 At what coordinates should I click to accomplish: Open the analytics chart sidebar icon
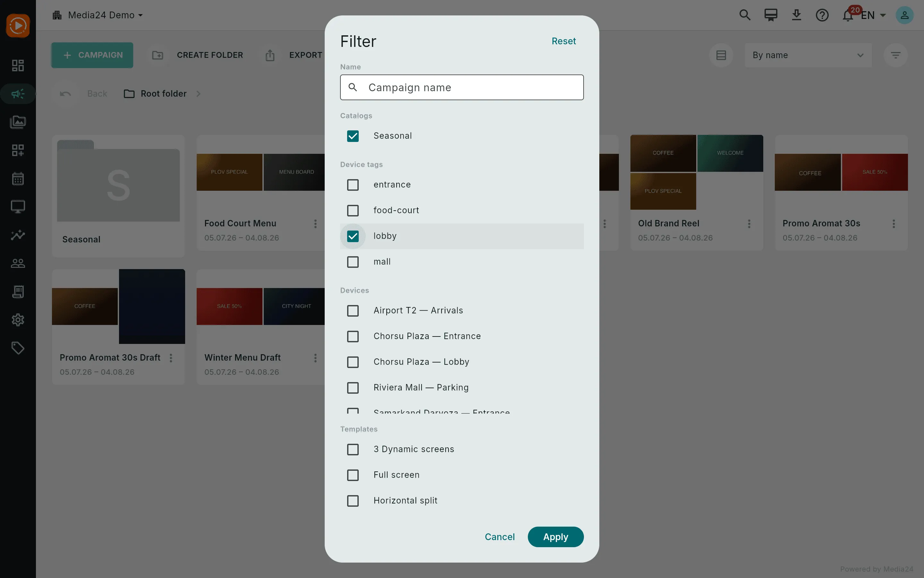[18, 235]
